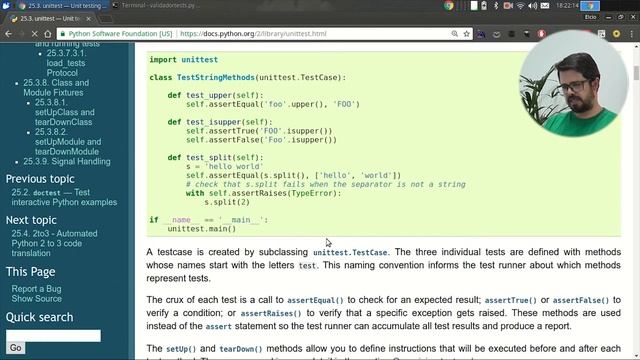Click the Chrome icon in the system tray
Screen dimensions: 640x360
pos(449,6)
